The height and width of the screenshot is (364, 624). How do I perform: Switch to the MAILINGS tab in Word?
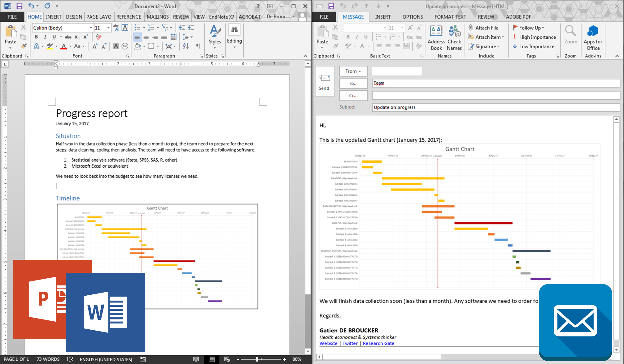(158, 17)
